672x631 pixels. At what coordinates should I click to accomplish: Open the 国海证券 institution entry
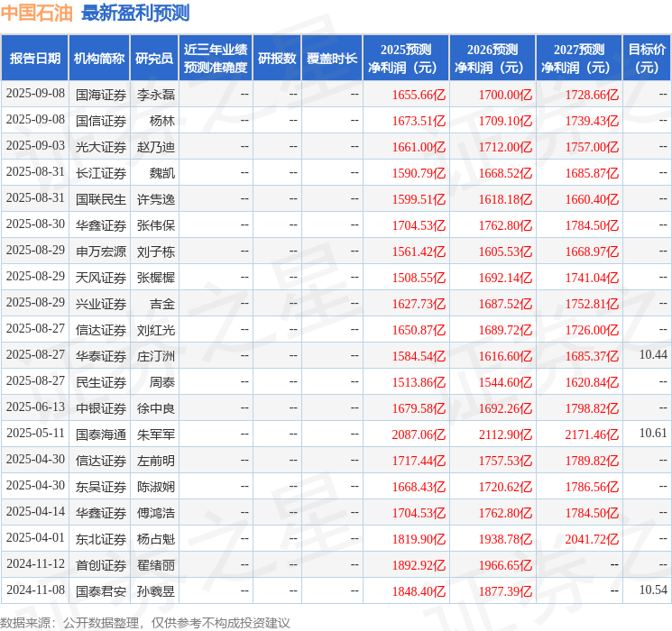tap(99, 94)
